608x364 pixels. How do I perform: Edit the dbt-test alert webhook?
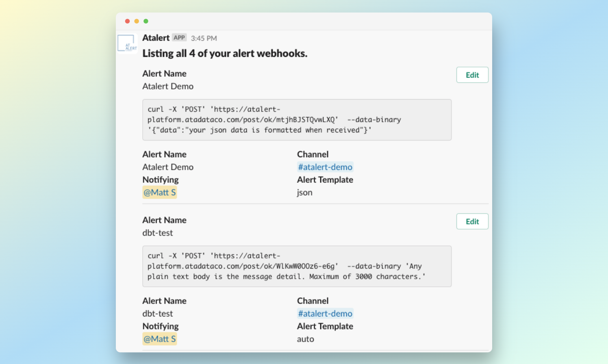click(x=472, y=221)
